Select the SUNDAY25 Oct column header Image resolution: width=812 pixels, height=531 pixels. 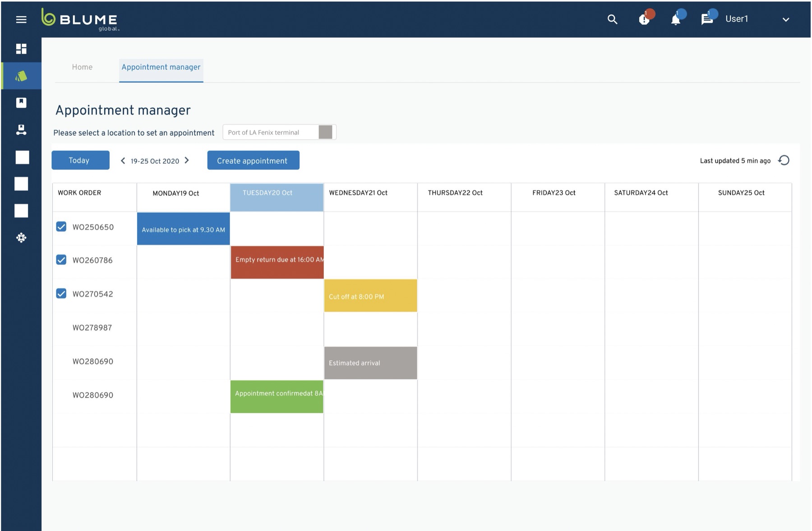click(x=745, y=197)
